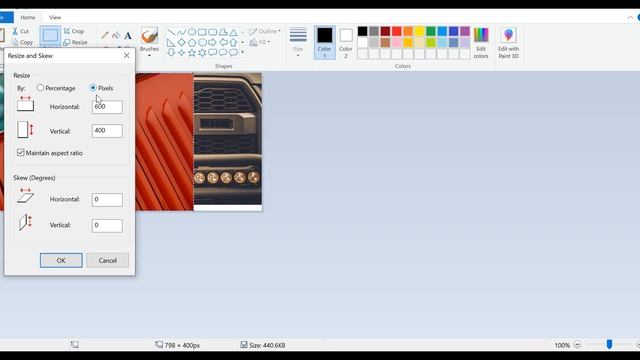The height and width of the screenshot is (360, 640).
Task: Click the Resize Vertical pixel field
Action: [x=107, y=131]
